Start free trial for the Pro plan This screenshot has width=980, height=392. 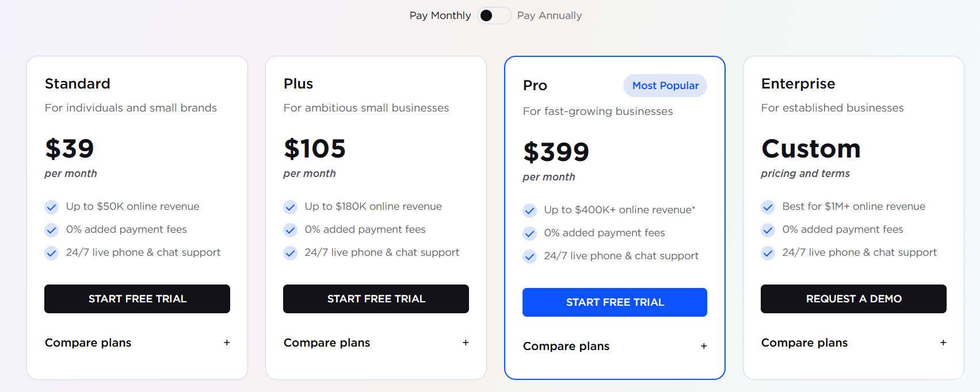point(615,302)
